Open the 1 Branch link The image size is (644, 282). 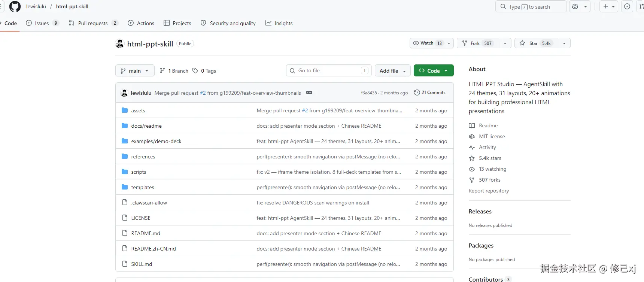pyautogui.click(x=174, y=71)
